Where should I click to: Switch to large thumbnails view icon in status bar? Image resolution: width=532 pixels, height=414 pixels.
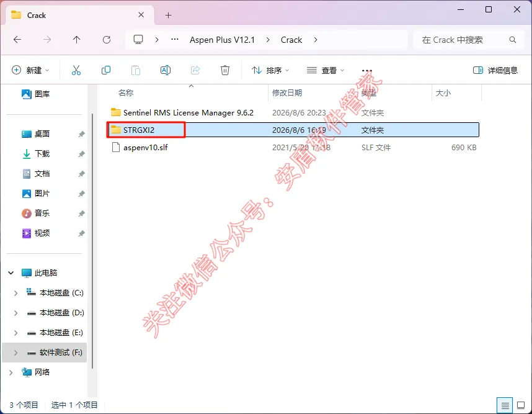521,405
